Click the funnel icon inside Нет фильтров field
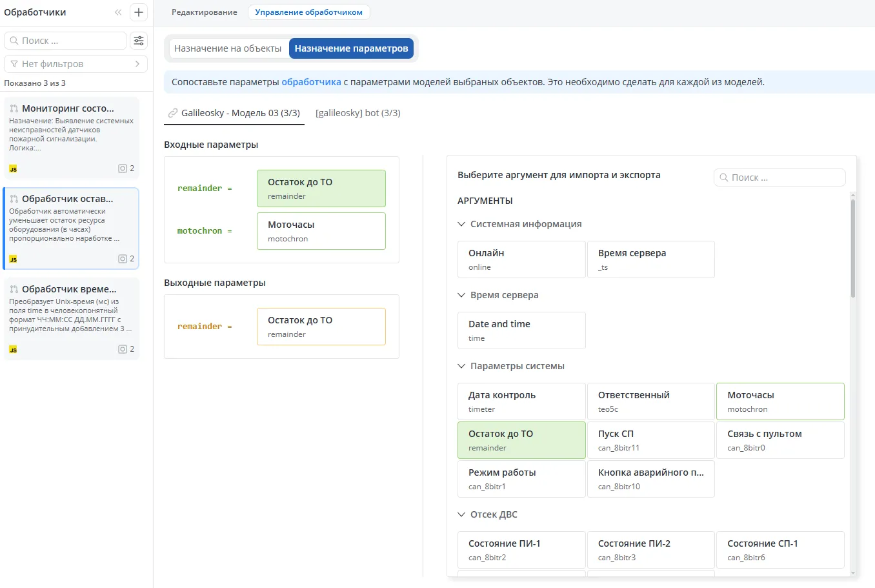 (13, 63)
